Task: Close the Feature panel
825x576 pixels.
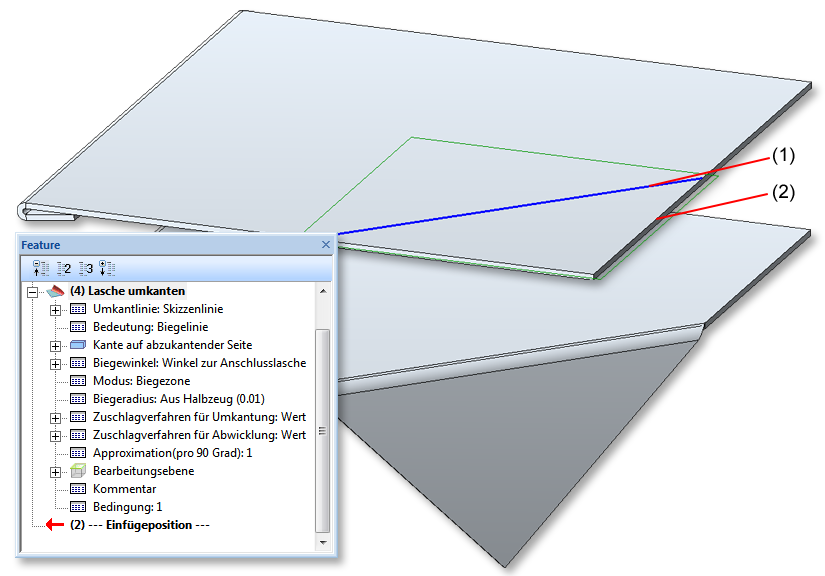Action: point(326,245)
